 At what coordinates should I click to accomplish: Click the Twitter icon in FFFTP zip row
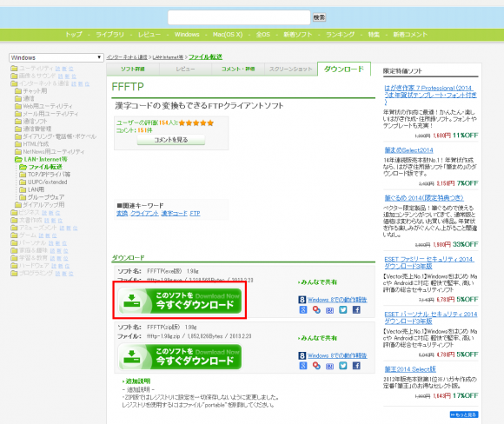click(x=343, y=366)
